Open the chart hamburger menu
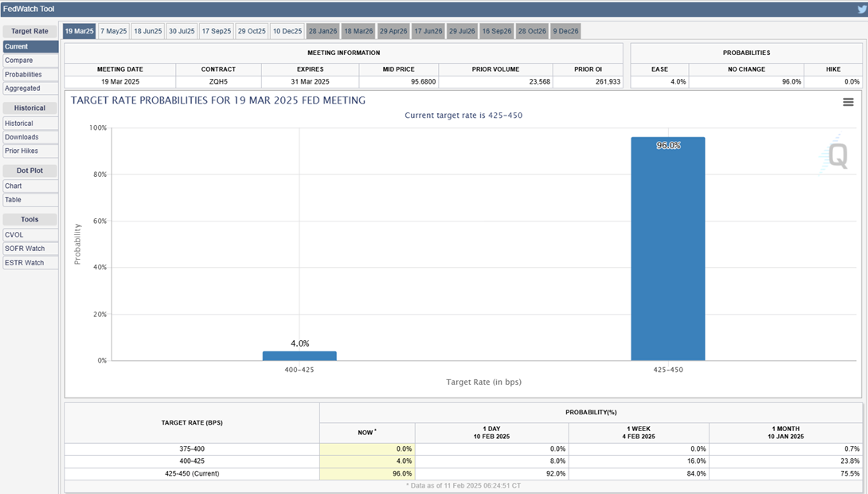The image size is (868, 494). [848, 102]
